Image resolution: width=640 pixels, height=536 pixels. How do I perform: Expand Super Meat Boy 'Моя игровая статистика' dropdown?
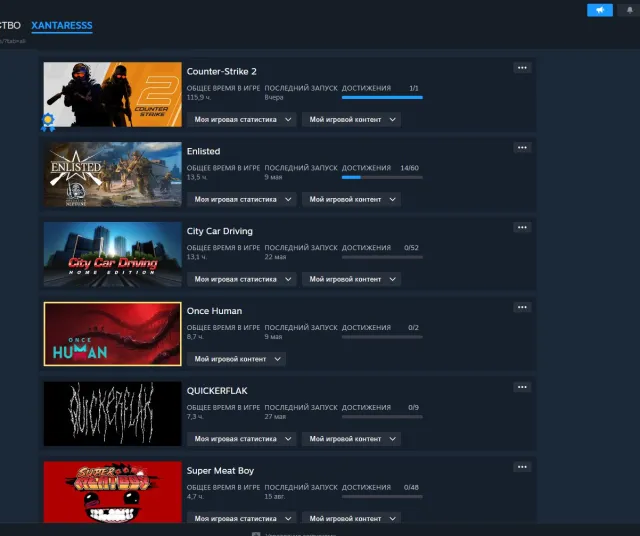242,518
